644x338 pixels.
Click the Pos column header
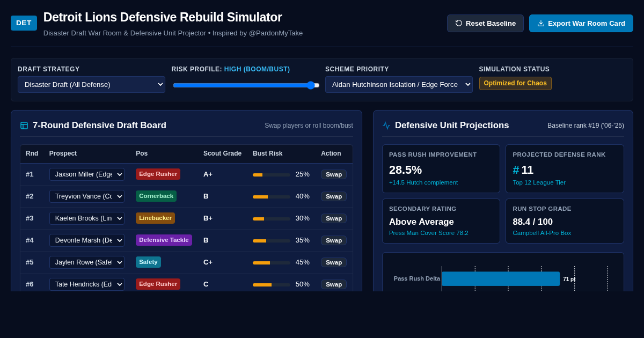pyautogui.click(x=142, y=153)
